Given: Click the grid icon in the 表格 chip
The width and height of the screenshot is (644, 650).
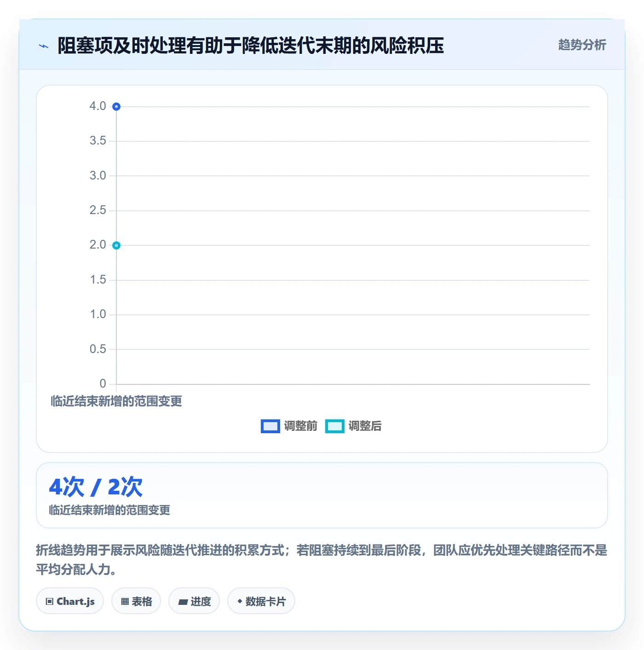Looking at the screenshot, I should (125, 601).
